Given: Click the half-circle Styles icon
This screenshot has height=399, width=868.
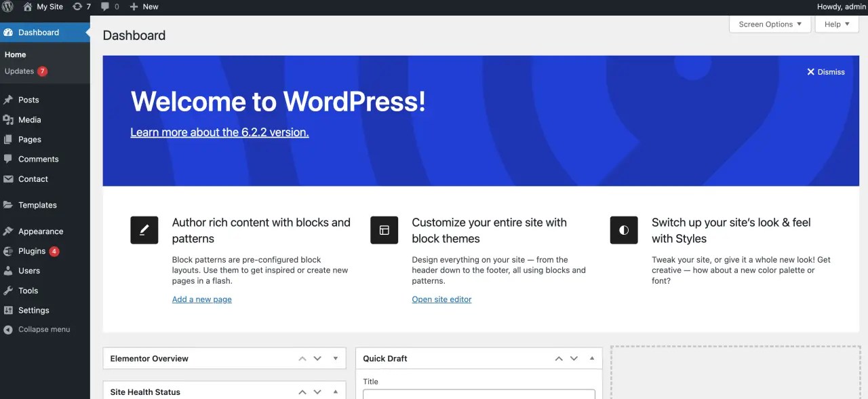Looking at the screenshot, I should [x=624, y=230].
